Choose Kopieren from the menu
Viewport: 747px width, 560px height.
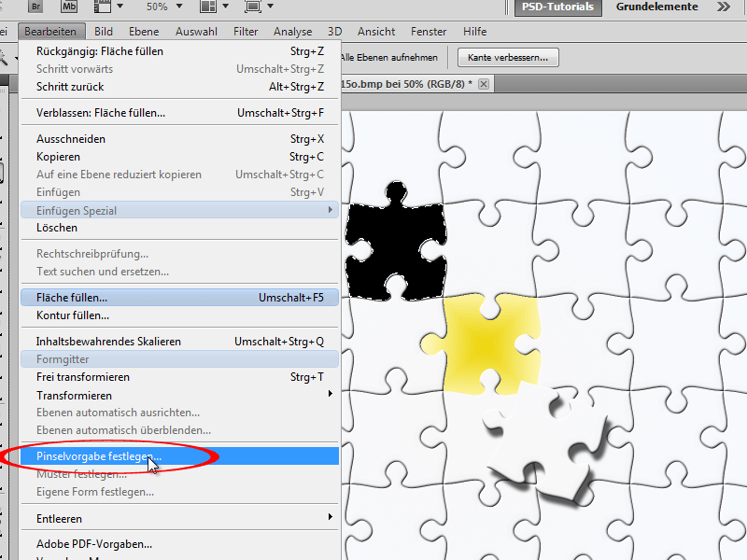point(179,157)
